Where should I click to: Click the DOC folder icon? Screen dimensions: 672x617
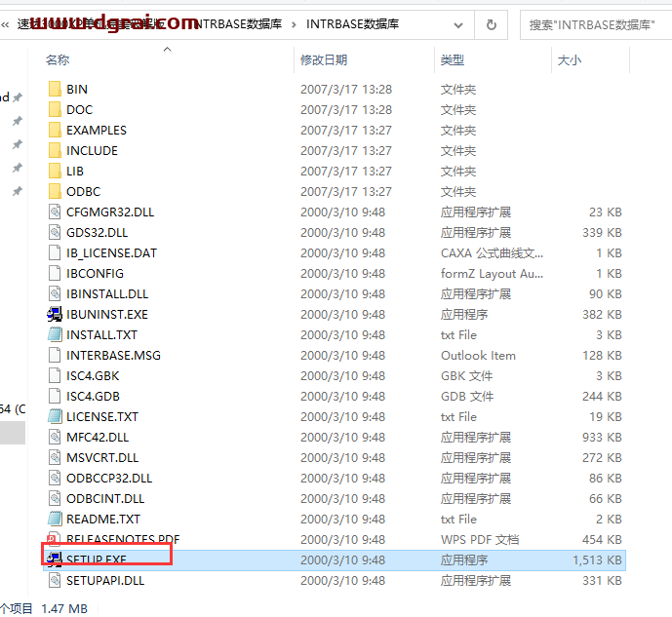(x=55, y=109)
